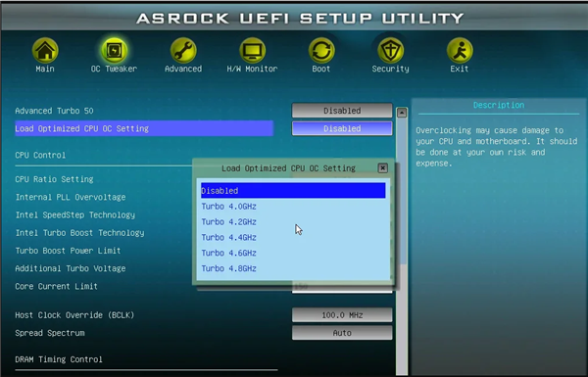Close the Load Optimized CPU OC popup
Viewport: 588px width, 377px height.
click(x=382, y=167)
